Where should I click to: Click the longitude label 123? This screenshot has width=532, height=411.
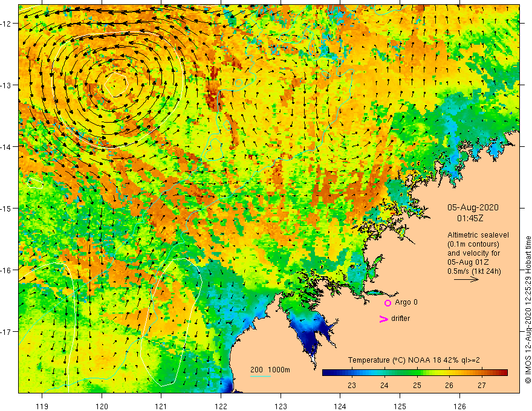[281, 406]
